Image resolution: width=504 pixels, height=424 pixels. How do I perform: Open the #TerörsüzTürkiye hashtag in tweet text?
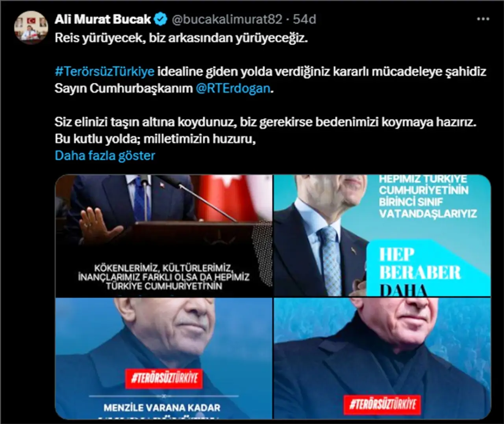pyautogui.click(x=105, y=72)
